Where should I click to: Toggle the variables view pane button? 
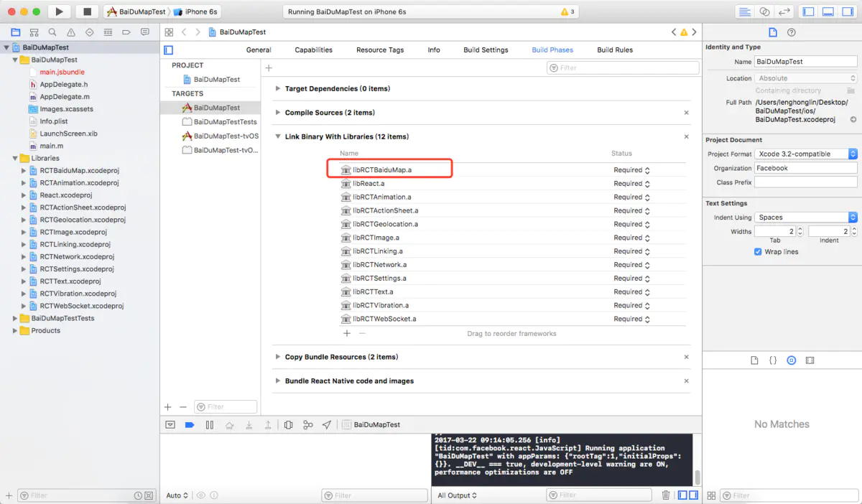(x=682, y=495)
